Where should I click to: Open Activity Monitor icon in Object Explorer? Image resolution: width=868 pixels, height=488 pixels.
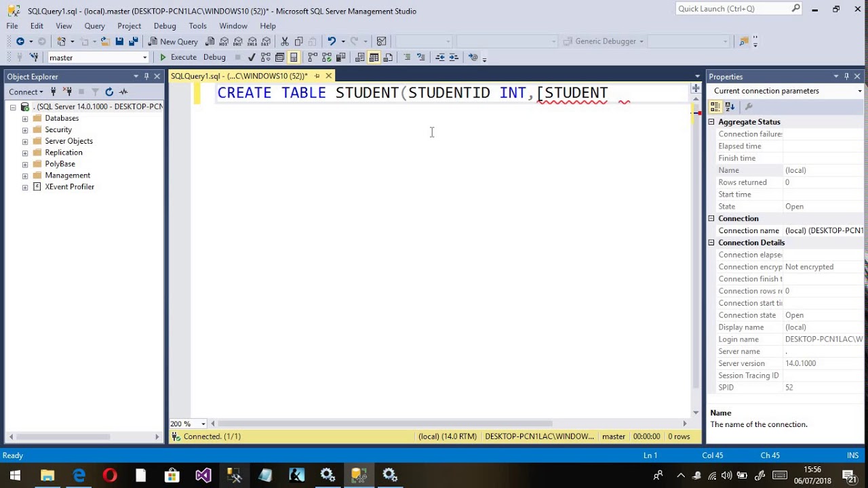tap(123, 91)
